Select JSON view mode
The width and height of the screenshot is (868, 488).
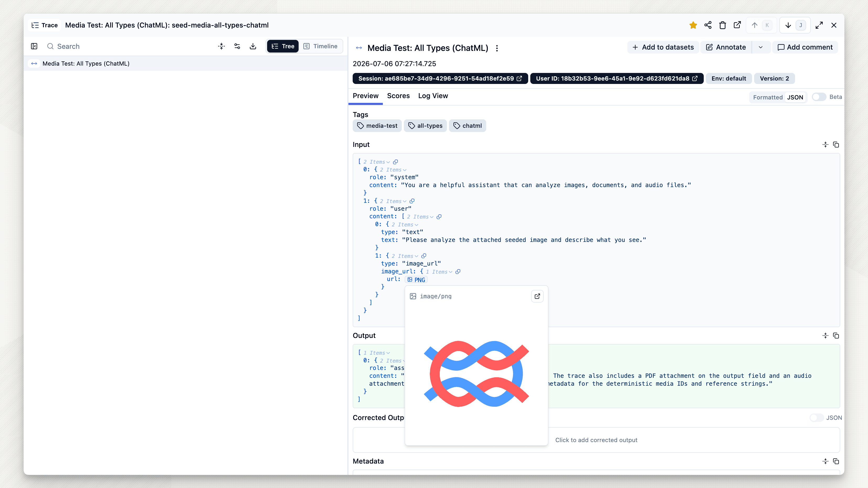[x=795, y=97]
